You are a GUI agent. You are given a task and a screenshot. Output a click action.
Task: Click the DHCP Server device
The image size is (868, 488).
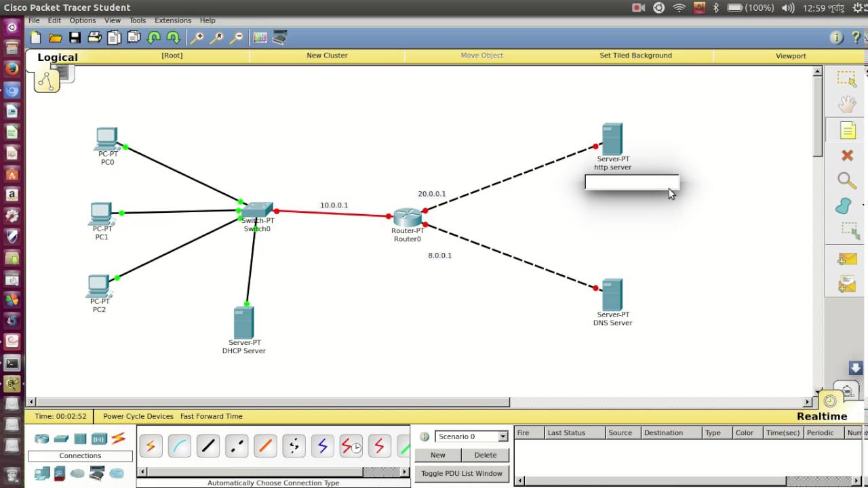point(243,323)
